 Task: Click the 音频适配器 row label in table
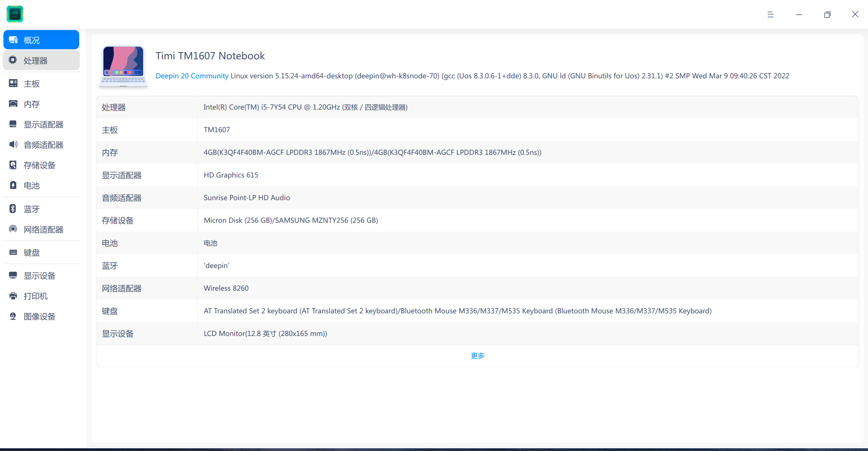122,198
